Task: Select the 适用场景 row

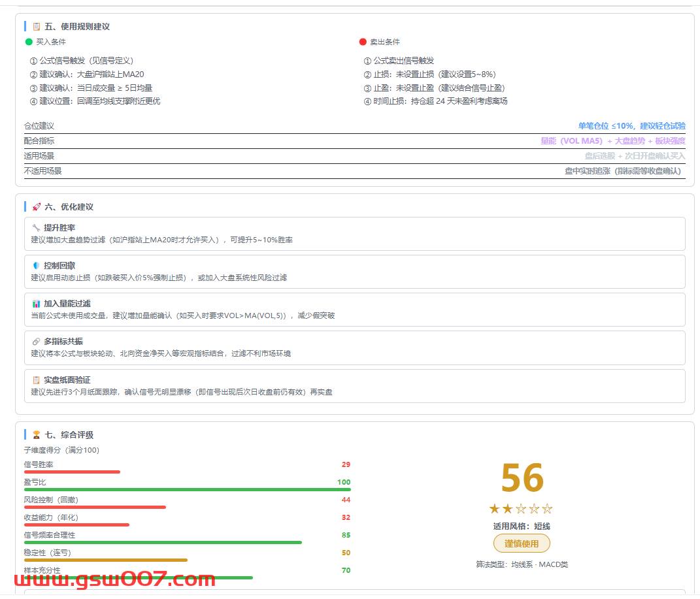Action: pyautogui.click(x=354, y=156)
